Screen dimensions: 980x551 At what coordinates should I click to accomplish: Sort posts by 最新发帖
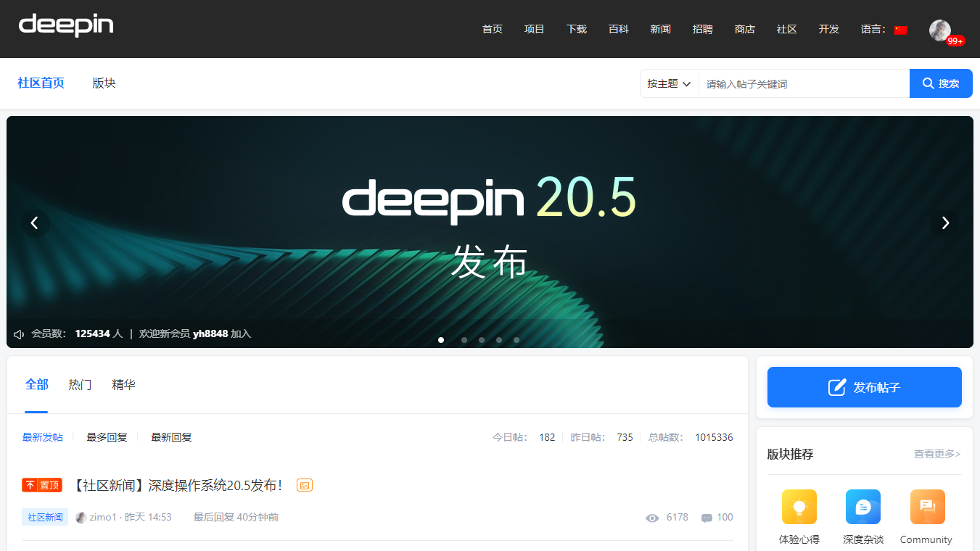[x=42, y=437]
